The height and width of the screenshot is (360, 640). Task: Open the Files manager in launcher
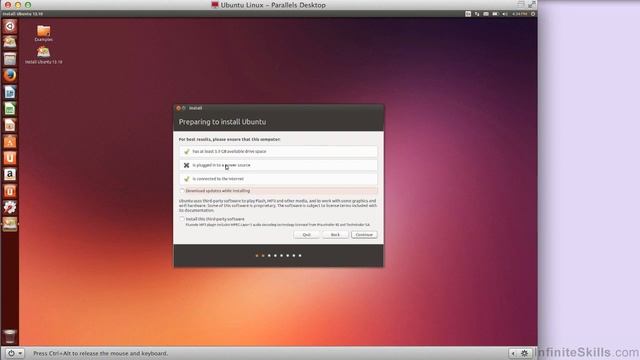click(x=10, y=59)
